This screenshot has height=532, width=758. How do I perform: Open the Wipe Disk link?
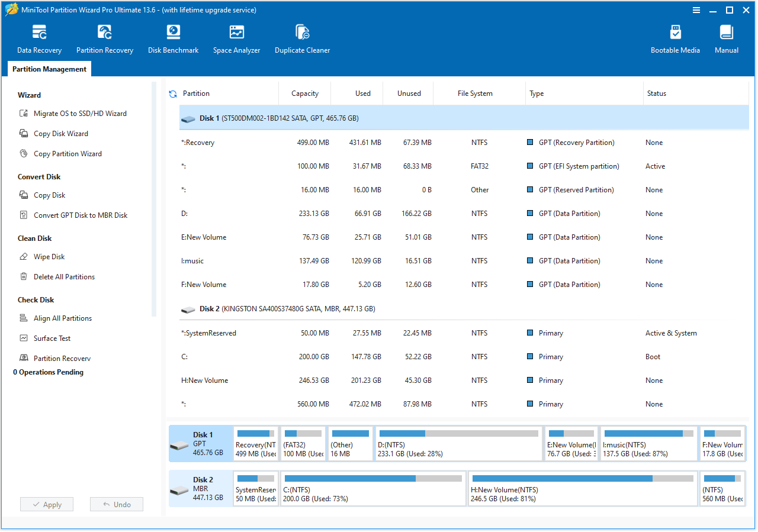[x=49, y=257]
